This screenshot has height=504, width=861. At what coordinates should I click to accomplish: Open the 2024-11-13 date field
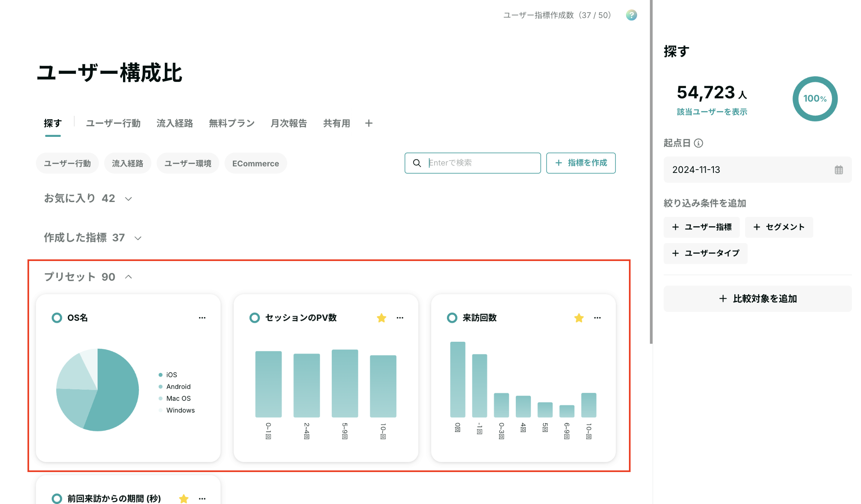pyautogui.click(x=758, y=170)
